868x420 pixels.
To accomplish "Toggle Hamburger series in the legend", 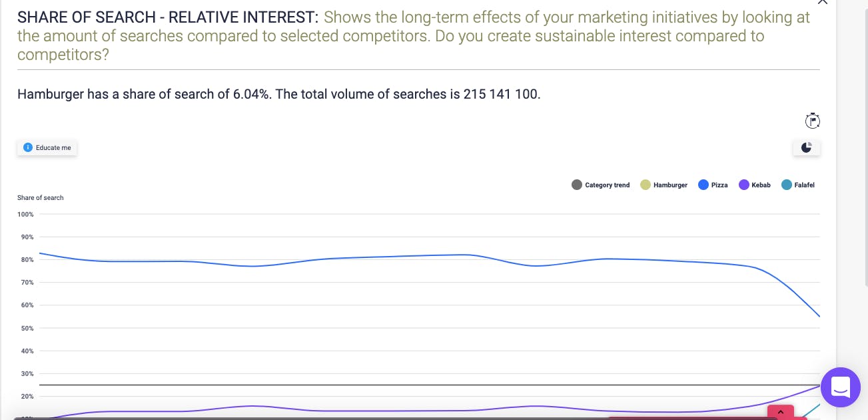I will pyautogui.click(x=663, y=185).
